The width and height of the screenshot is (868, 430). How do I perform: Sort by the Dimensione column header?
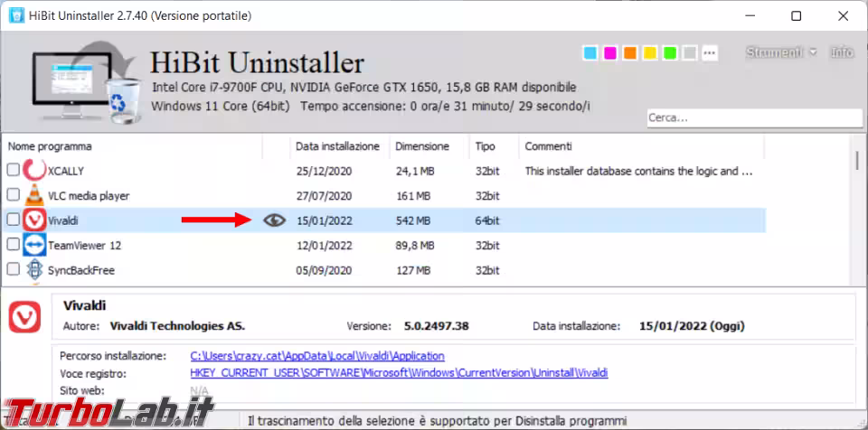click(421, 146)
